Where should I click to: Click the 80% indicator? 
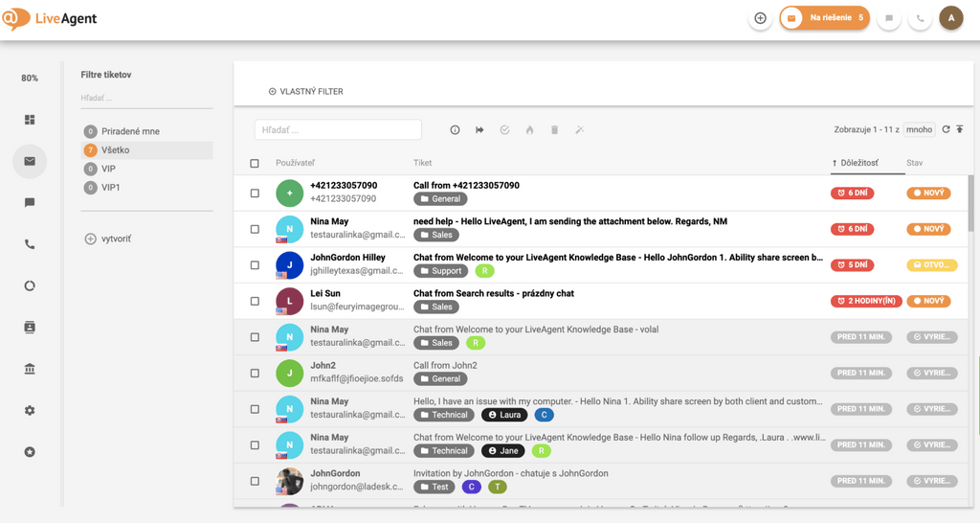[x=30, y=79]
